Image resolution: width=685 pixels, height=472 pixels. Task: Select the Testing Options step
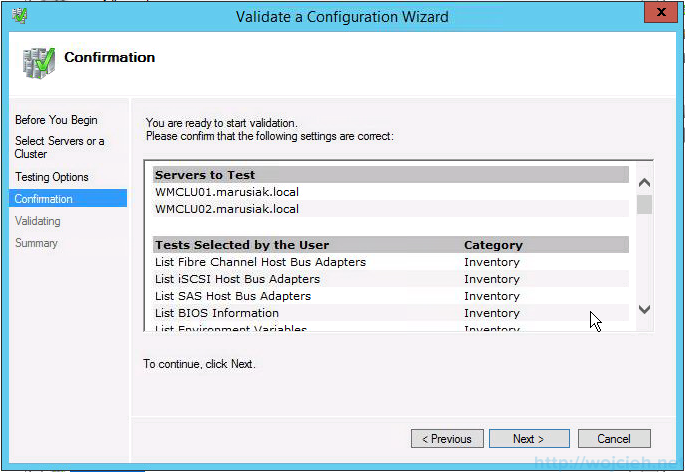click(52, 177)
